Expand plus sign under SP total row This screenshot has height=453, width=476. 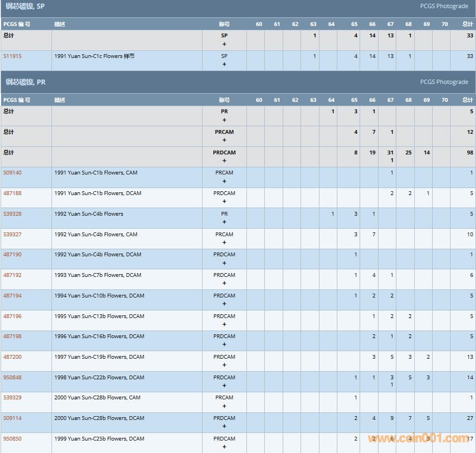pyautogui.click(x=224, y=44)
